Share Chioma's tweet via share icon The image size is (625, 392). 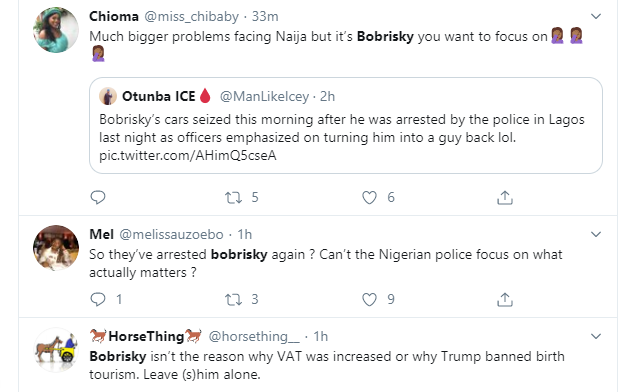505,197
